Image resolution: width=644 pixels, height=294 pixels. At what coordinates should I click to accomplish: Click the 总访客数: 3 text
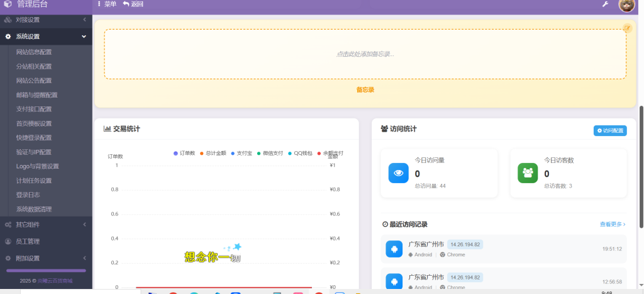click(558, 186)
